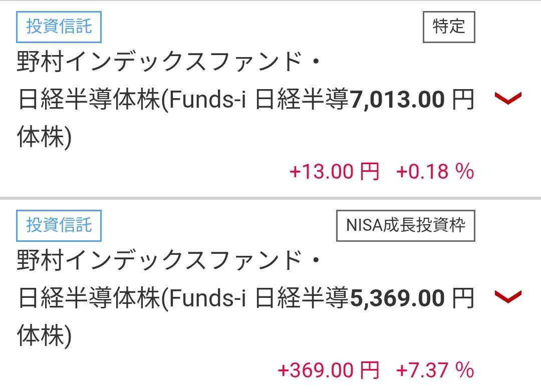This screenshot has height=392, width=541.
Task: Click the +369.00 円 profit figure
Action: [x=328, y=370]
